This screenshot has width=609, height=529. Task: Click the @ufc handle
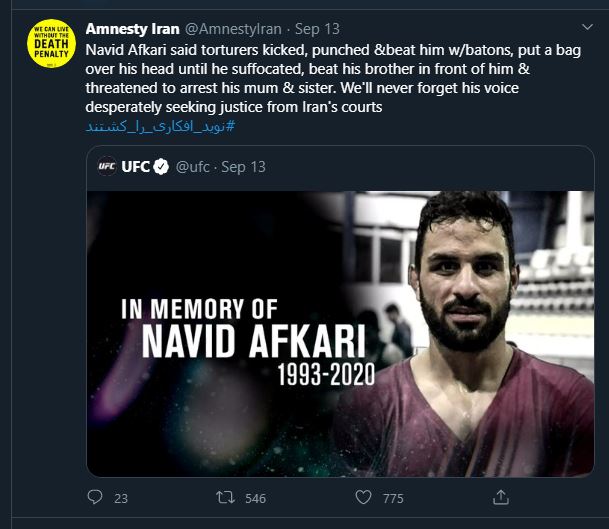click(x=192, y=166)
